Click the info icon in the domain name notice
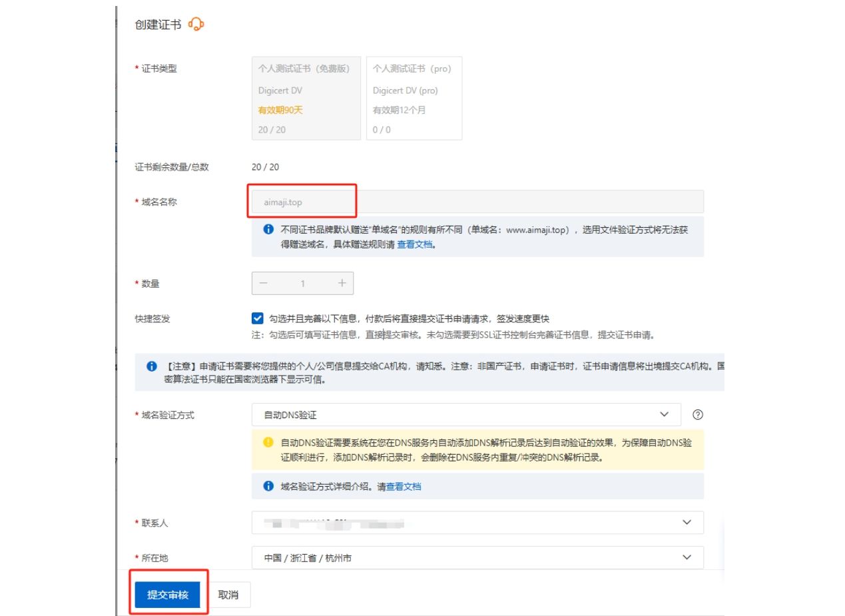 [268, 229]
